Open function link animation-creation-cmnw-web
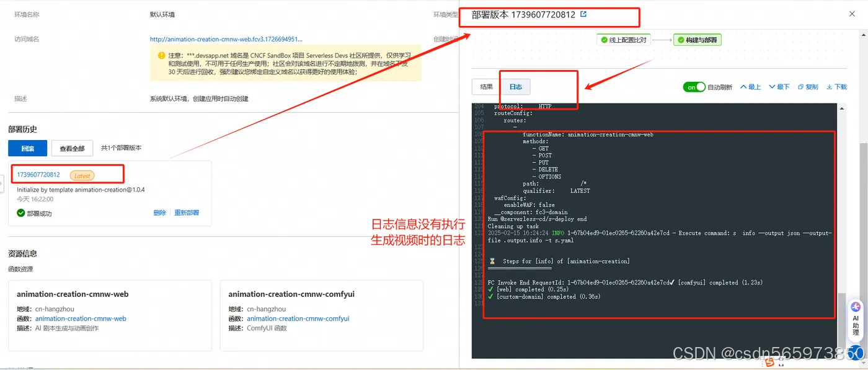 81,319
